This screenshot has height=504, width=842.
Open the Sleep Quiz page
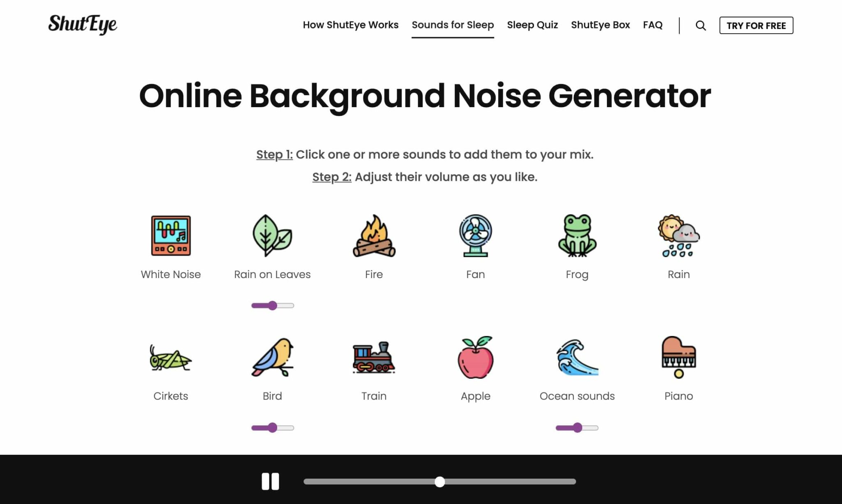point(532,25)
